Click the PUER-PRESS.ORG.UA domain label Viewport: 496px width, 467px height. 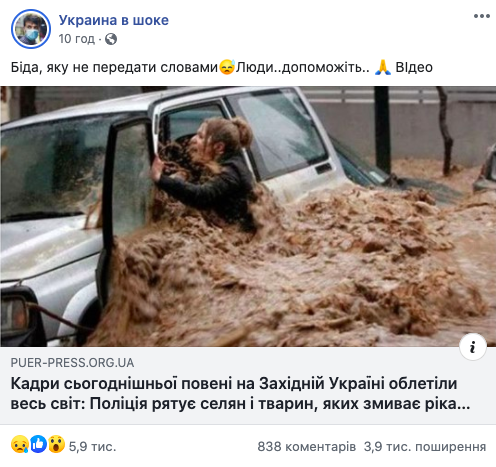click(x=72, y=363)
